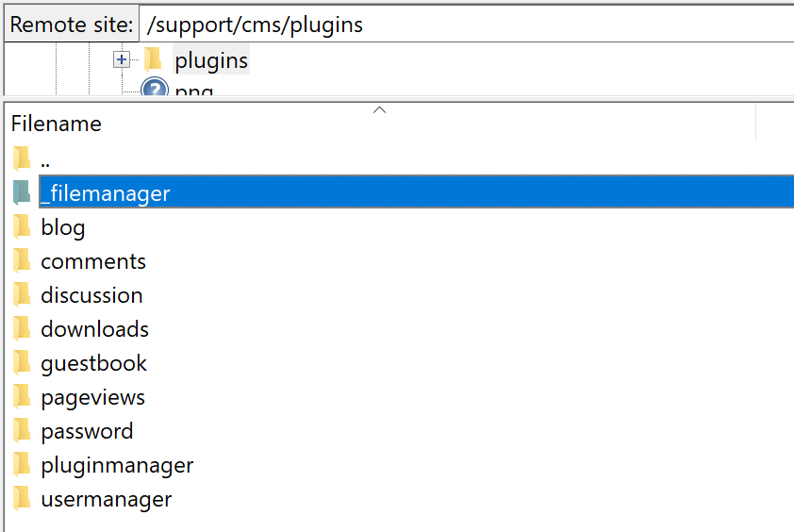Select the pluginmanager folder name
Viewport: 794px width, 532px height.
(117, 465)
